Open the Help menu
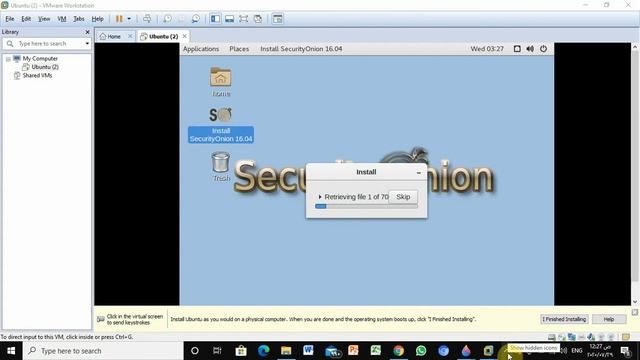Image resolution: width=640 pixels, height=360 pixels. pyautogui.click(x=97, y=19)
